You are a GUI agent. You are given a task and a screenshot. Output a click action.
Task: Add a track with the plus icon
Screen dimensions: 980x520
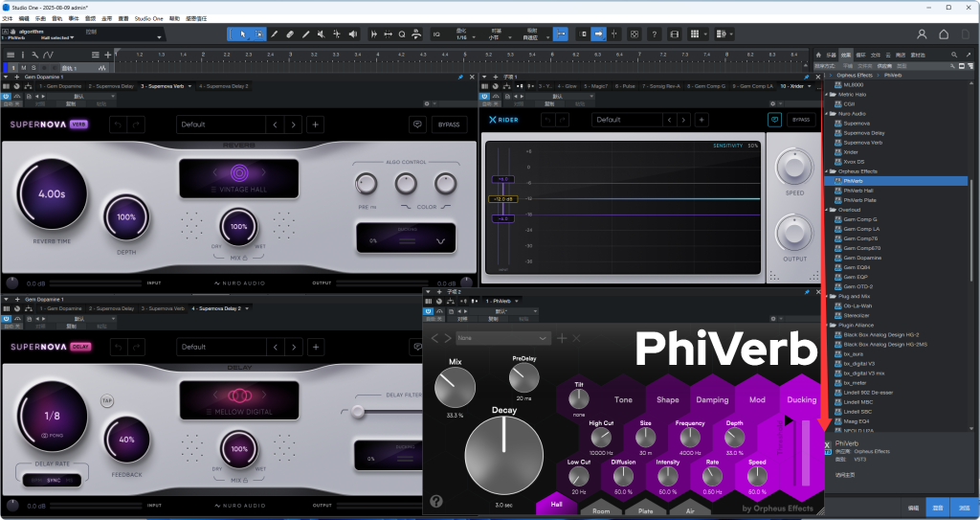tap(107, 56)
